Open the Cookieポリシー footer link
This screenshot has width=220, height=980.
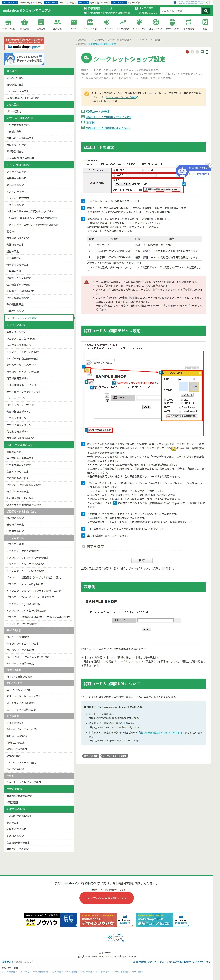106,953
